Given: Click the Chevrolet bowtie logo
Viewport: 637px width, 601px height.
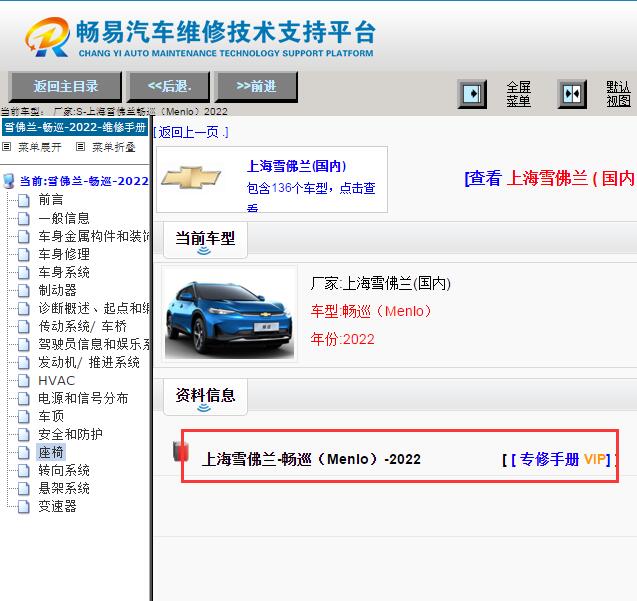Looking at the screenshot, I should coord(191,177).
